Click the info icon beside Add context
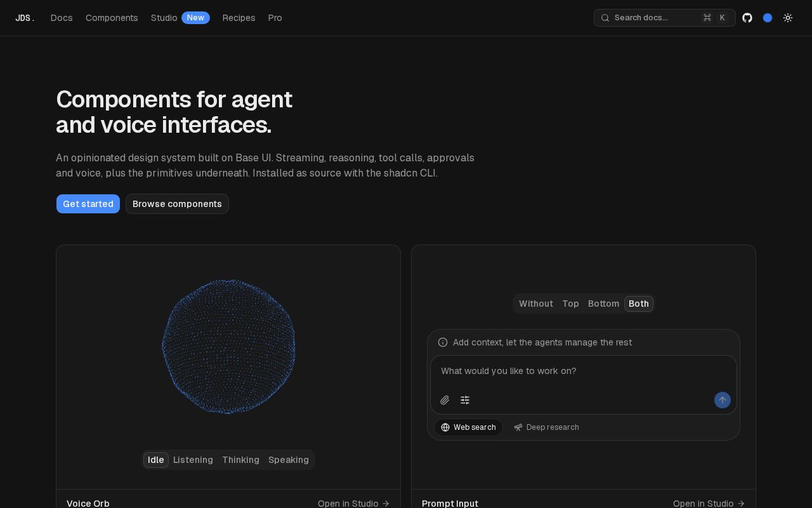812x508 pixels. [x=443, y=342]
